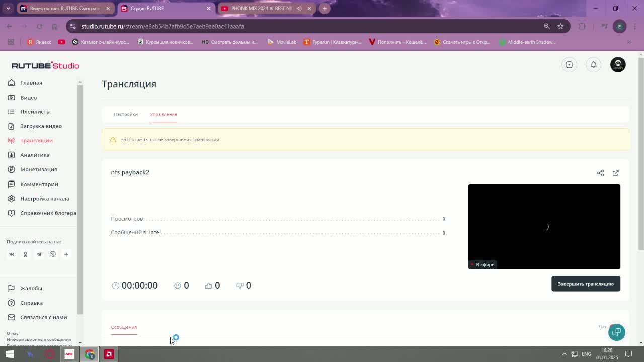
Task: Go back in browser
Action: click(9, 26)
